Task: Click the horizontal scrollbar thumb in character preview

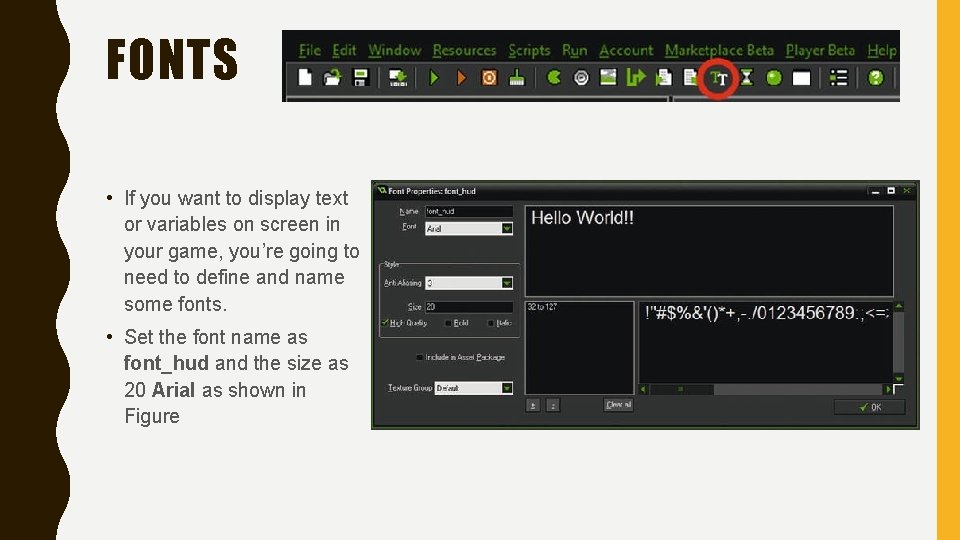Action: pos(681,389)
